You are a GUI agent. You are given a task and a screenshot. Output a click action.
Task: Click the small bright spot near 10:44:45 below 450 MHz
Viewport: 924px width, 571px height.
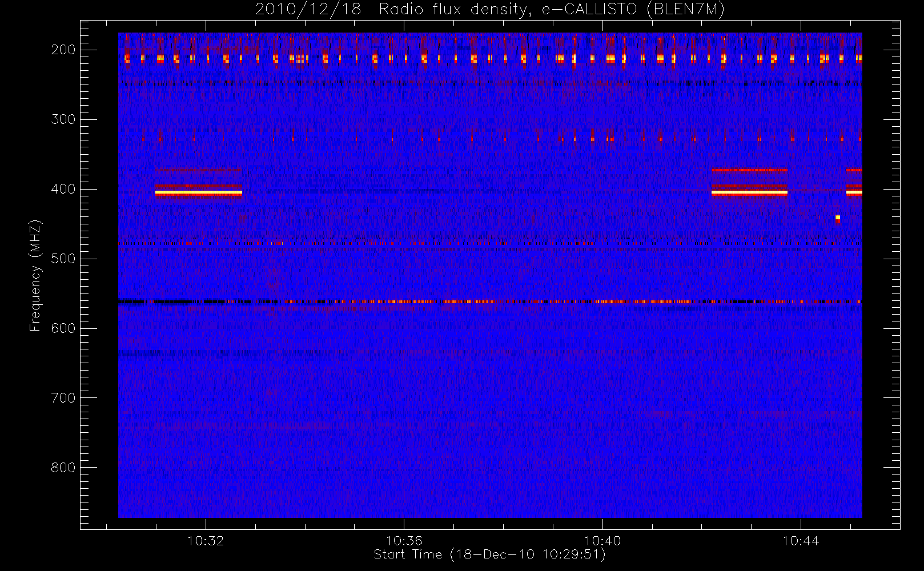[x=838, y=218]
